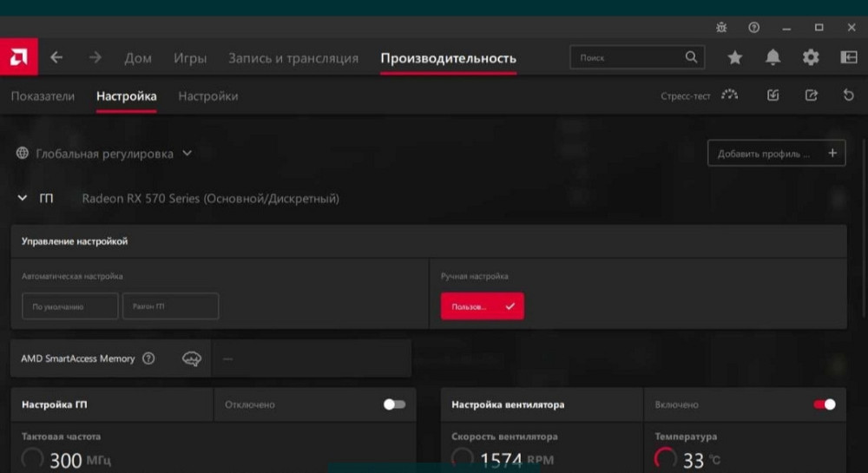This screenshot has height=473, width=868.
Task: Open the Показатели sub-tab
Action: pyautogui.click(x=43, y=96)
